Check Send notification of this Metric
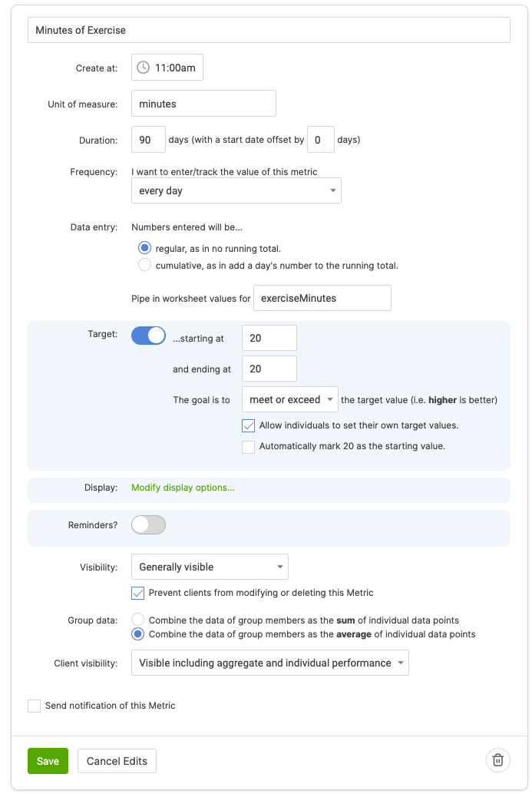 (x=35, y=706)
